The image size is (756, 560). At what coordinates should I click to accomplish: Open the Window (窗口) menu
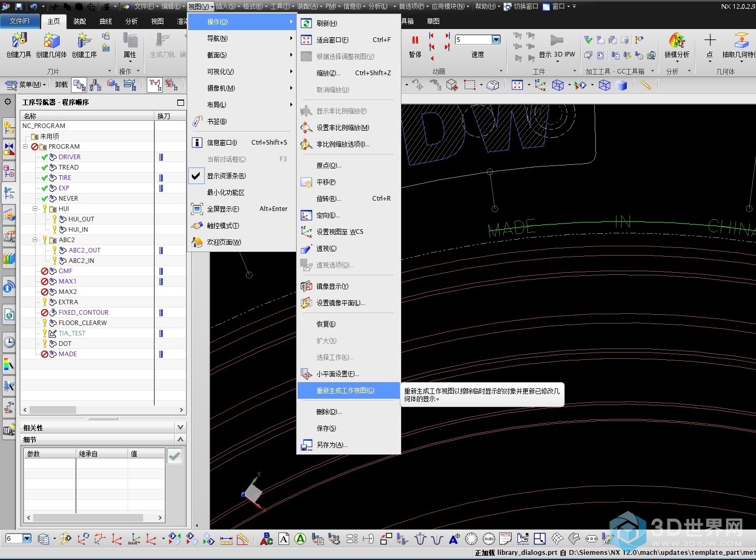coord(558,6)
